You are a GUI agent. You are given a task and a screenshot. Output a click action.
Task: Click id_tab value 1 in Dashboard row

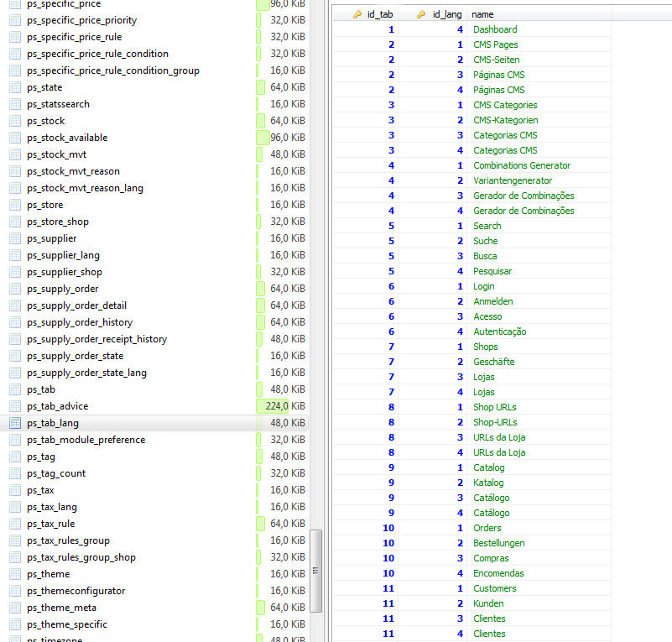391,29
